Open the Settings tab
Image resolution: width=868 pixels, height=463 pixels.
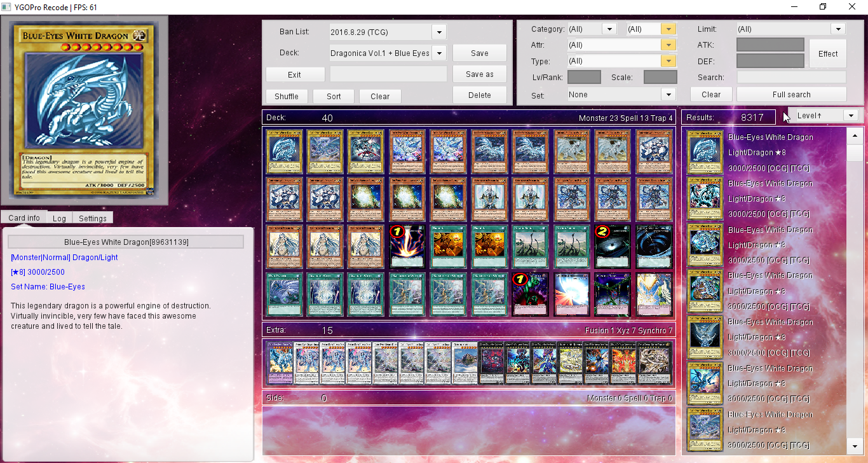[x=93, y=218]
